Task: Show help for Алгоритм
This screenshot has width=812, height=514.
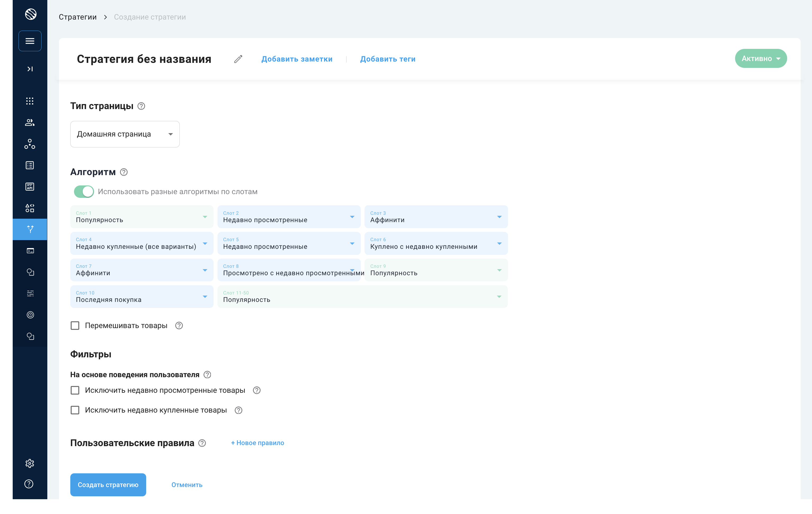Action: point(124,172)
